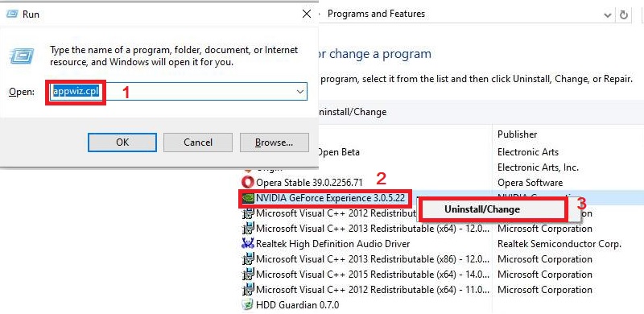Click the Browse... button in Run dialog
This screenshot has width=644, height=314.
(274, 143)
